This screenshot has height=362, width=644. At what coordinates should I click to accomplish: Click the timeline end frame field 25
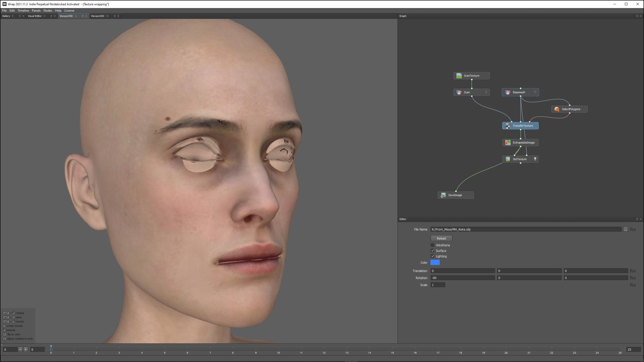click(633, 349)
